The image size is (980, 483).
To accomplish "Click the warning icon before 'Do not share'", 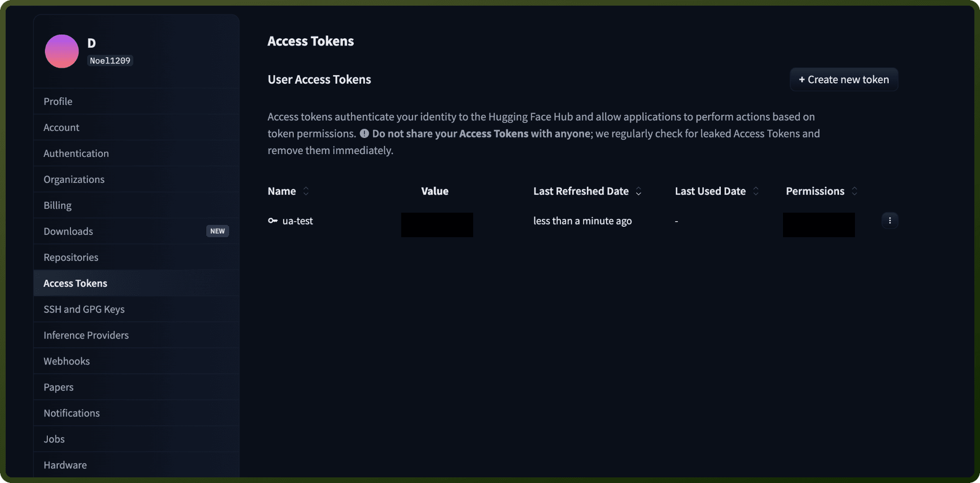I will coord(364,134).
